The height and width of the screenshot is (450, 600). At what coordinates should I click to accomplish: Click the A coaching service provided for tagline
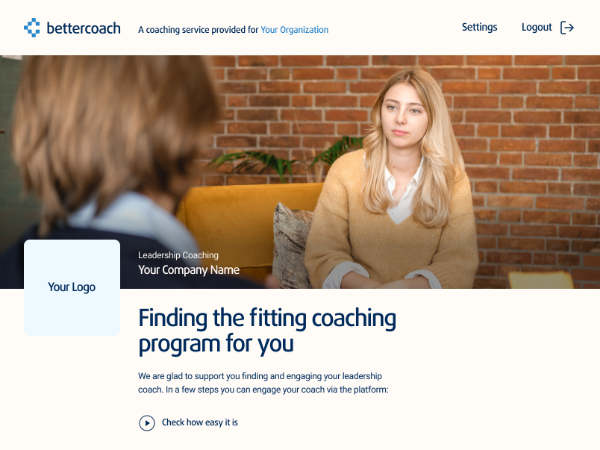(198, 30)
